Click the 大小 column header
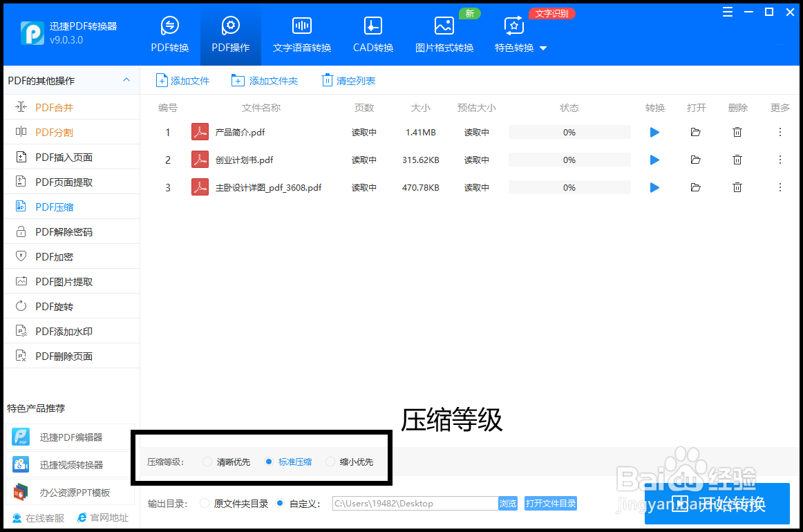This screenshot has width=803, height=532. point(420,108)
